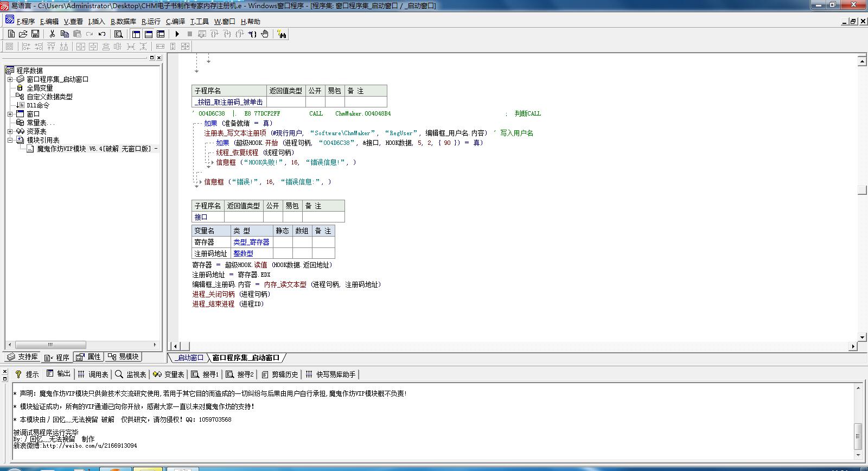Image resolution: width=868 pixels, height=471 pixels.
Task: Open the 提示 output tab
Action: (27, 374)
